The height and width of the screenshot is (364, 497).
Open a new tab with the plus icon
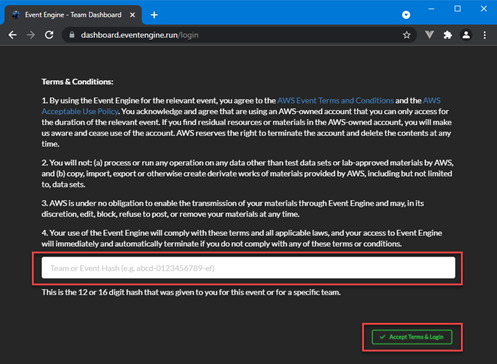pos(154,15)
